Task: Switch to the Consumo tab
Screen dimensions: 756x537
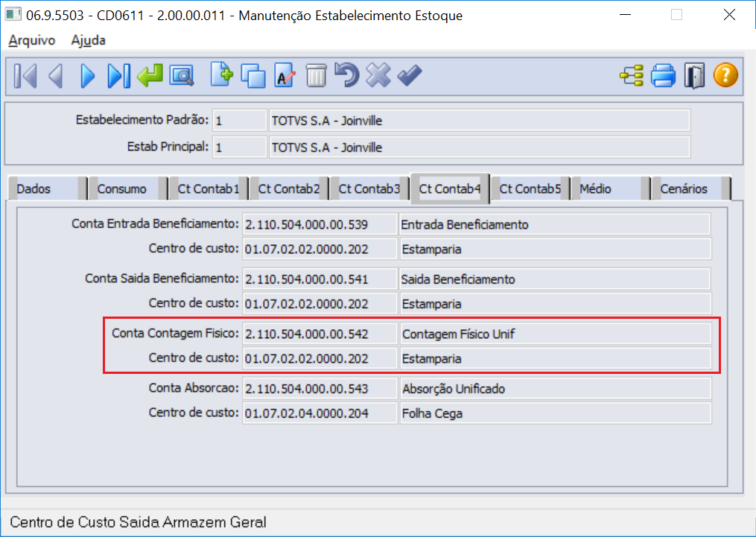Action: click(128, 188)
